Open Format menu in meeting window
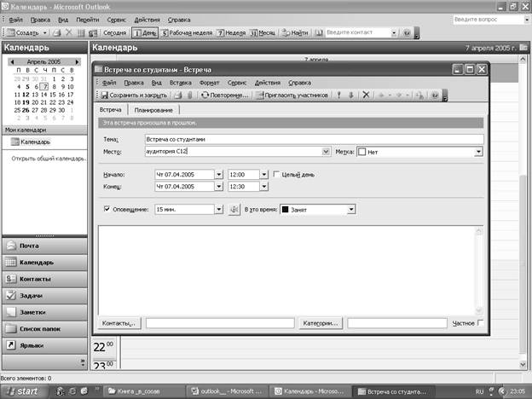The image size is (532, 399). pyautogui.click(x=210, y=83)
